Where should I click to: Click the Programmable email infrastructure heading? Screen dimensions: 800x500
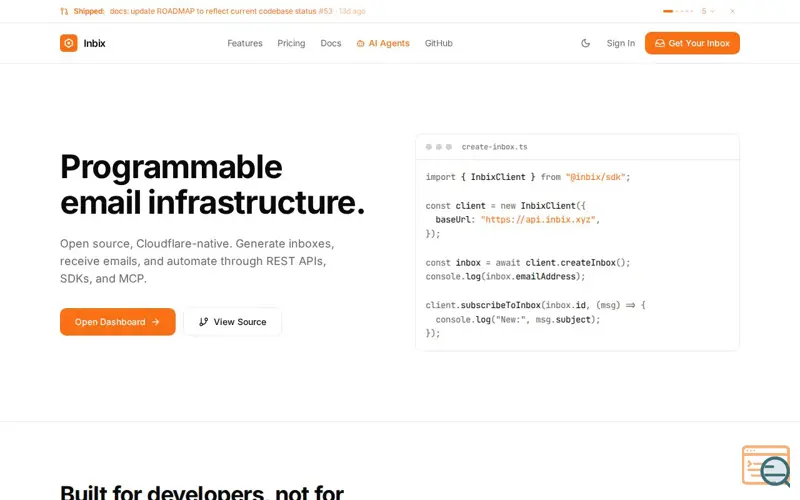tap(212, 184)
